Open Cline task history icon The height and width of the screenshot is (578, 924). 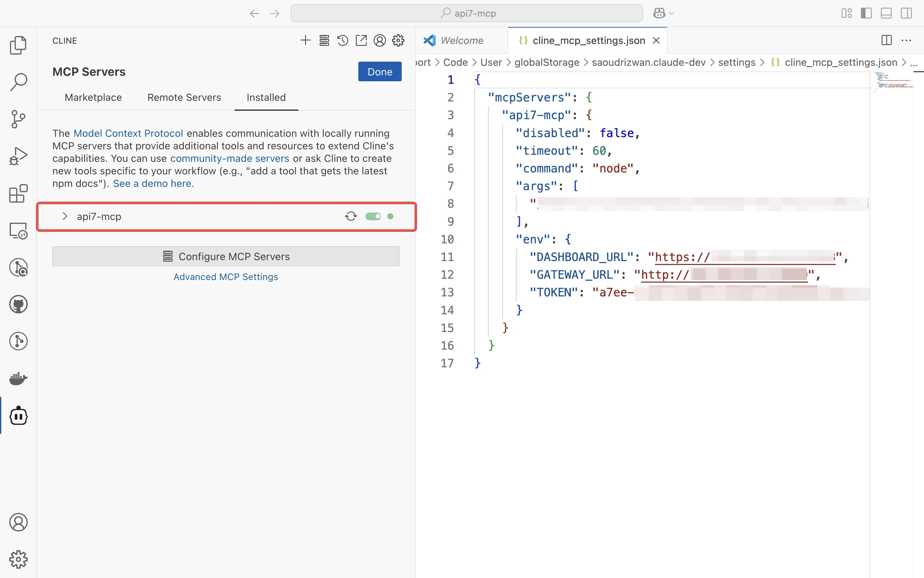point(343,40)
